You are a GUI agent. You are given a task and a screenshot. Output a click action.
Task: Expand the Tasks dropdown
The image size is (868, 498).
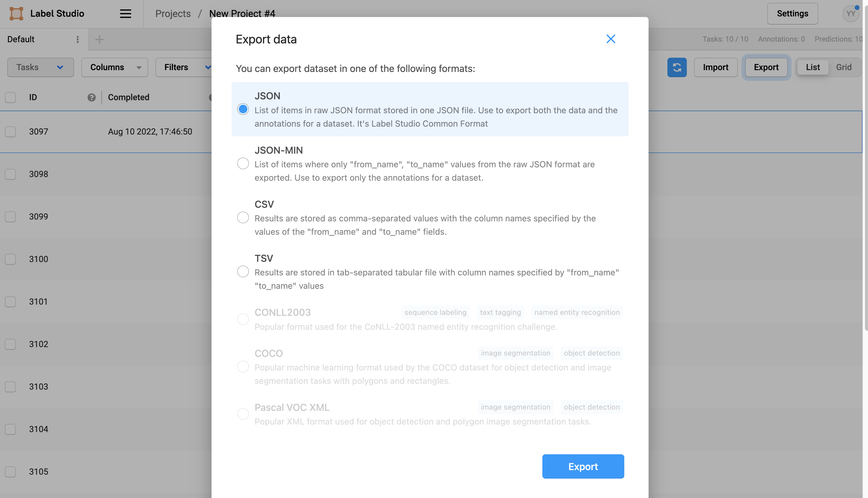pyautogui.click(x=40, y=67)
